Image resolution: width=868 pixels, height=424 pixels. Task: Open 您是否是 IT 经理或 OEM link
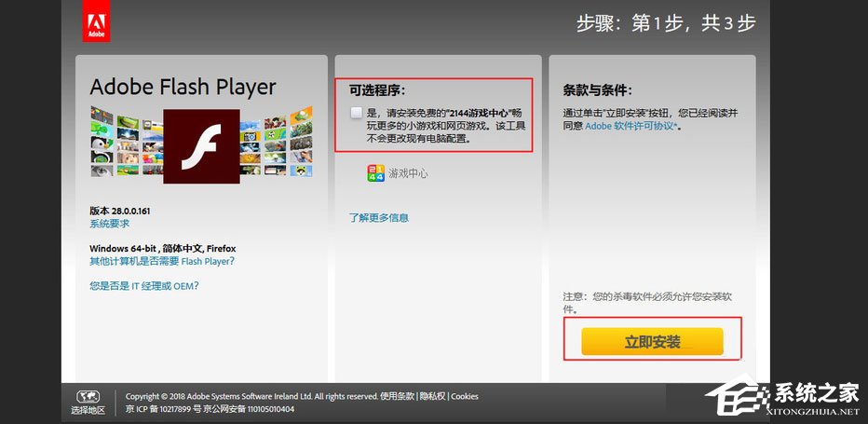point(144,286)
